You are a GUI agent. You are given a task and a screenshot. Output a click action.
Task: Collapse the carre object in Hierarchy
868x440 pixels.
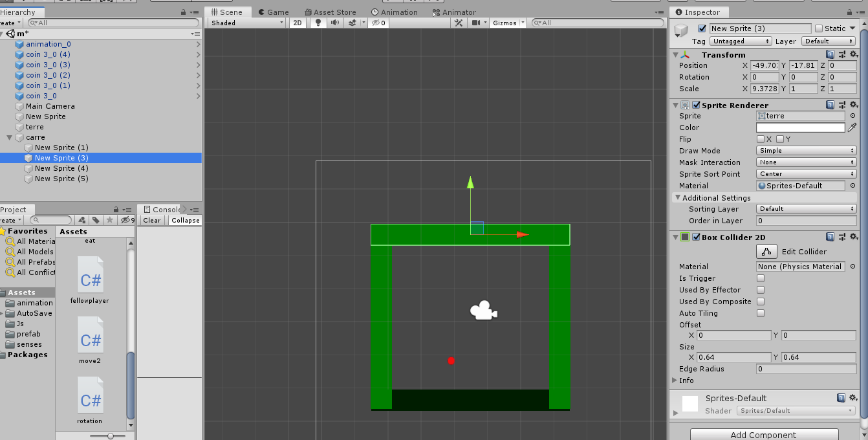[10, 137]
